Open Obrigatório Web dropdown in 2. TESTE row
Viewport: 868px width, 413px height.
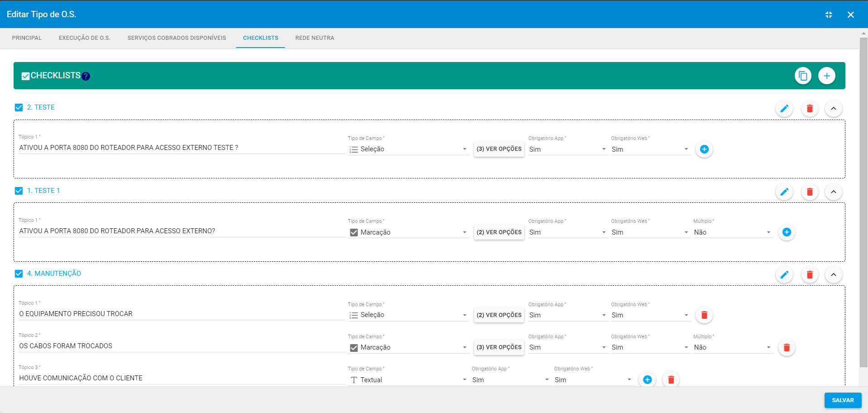pos(650,149)
